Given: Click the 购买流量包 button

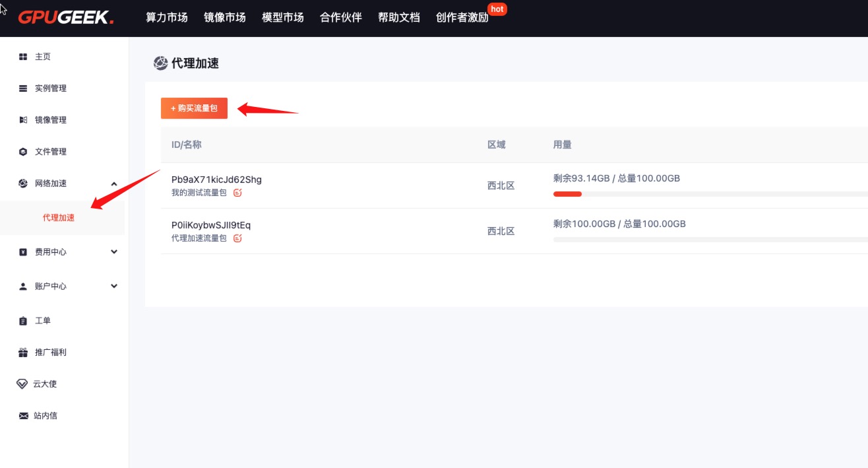Looking at the screenshot, I should pos(194,108).
